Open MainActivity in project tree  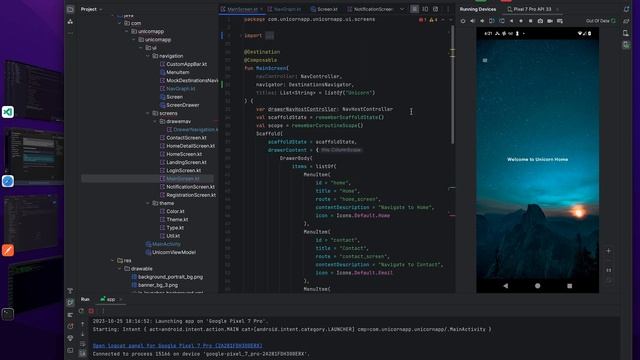pyautogui.click(x=163, y=244)
